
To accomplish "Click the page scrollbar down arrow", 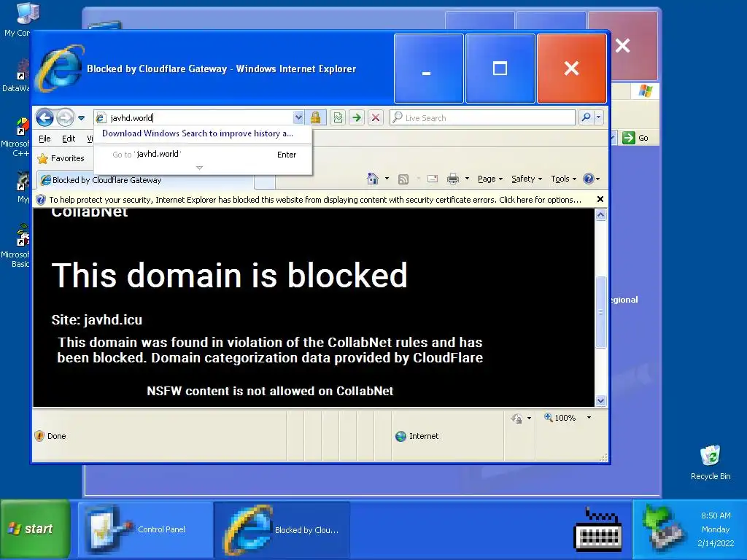I will (x=601, y=401).
